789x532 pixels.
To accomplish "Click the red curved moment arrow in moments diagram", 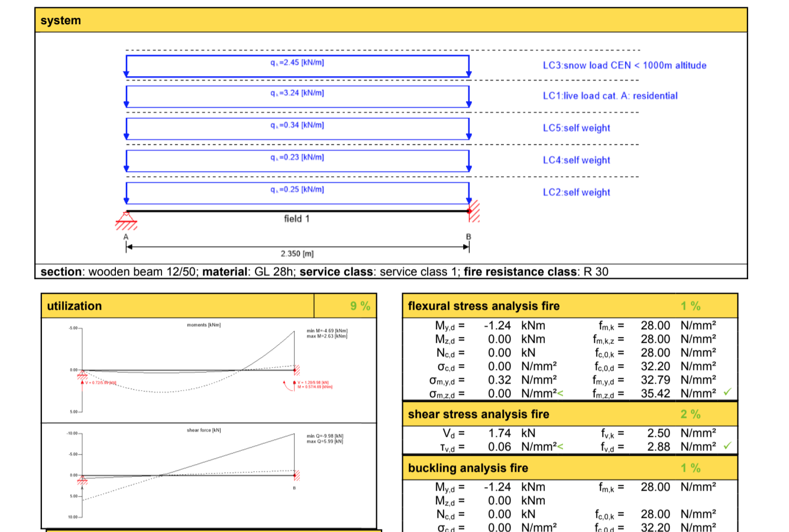I will tap(290, 385).
